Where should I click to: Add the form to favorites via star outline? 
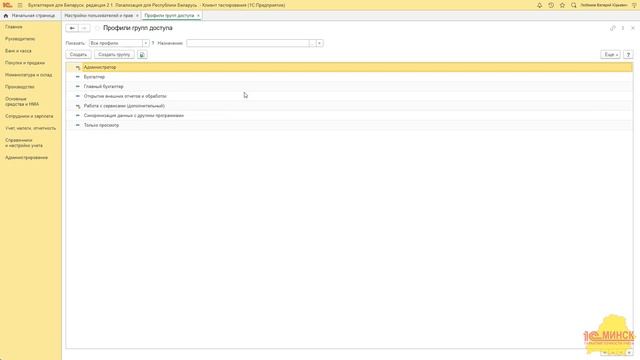(x=97, y=28)
